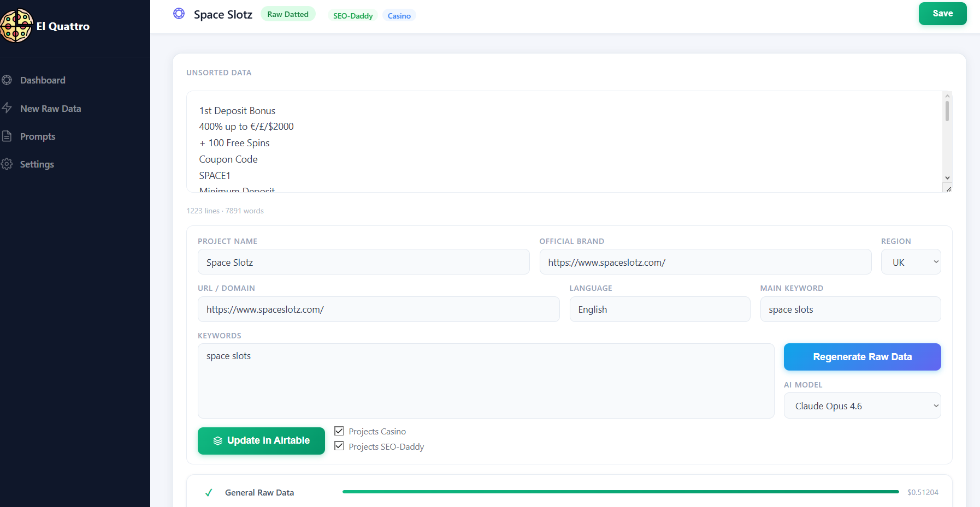Click Regenerate Raw Data button

coord(862,357)
